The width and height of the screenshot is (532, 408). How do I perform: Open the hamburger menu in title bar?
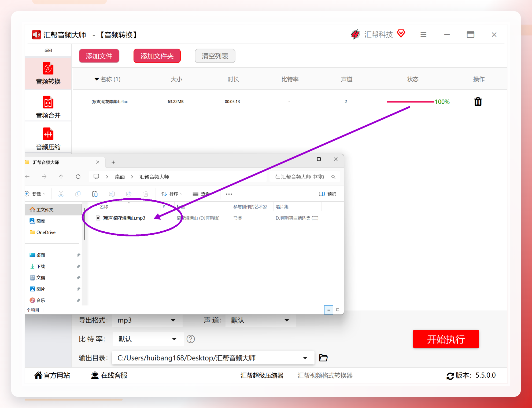coord(423,35)
